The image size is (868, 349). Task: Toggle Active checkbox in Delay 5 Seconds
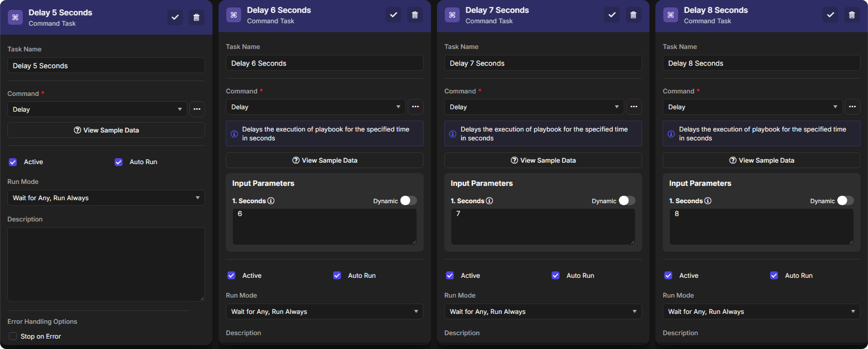pyautogui.click(x=13, y=162)
